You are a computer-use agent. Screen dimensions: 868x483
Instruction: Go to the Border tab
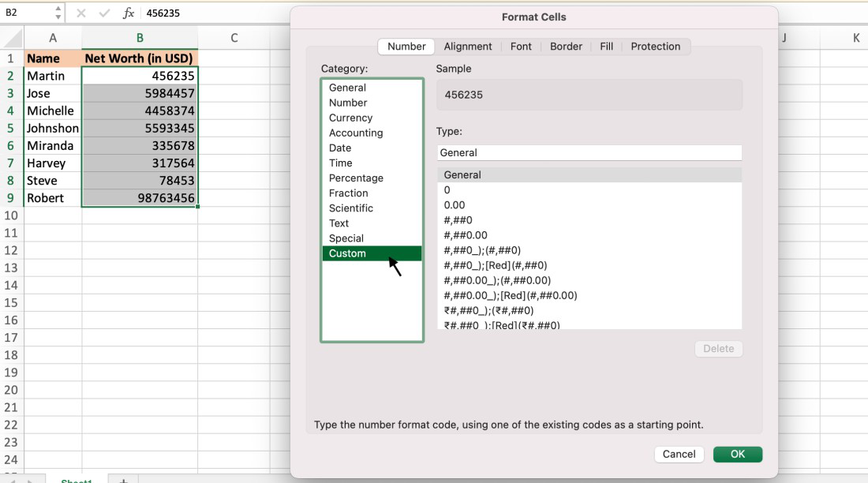pyautogui.click(x=566, y=47)
